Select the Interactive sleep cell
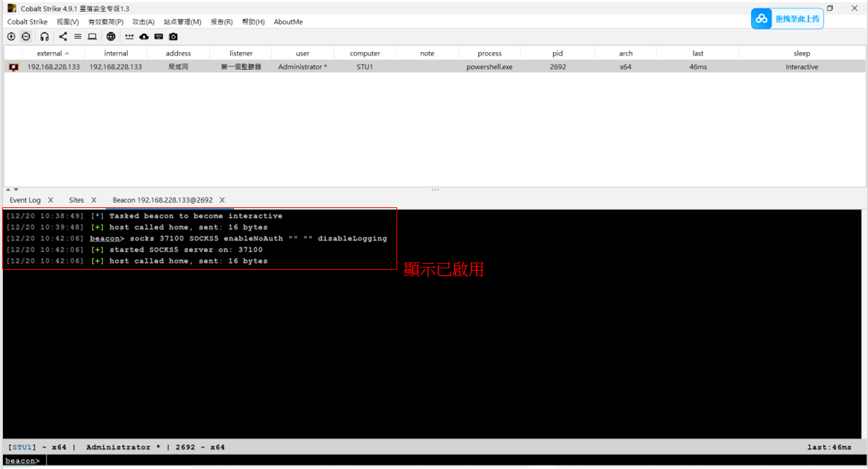The width and height of the screenshot is (868, 469). [802, 67]
